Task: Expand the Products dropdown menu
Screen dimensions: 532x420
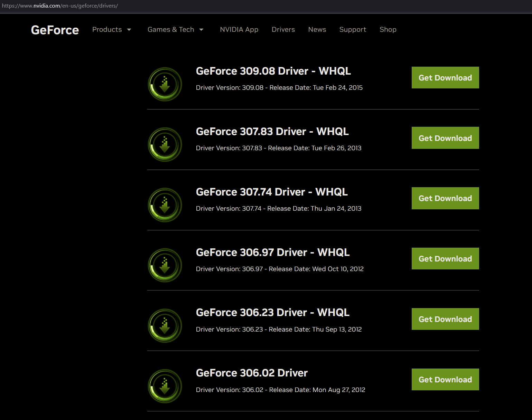Action: point(112,30)
